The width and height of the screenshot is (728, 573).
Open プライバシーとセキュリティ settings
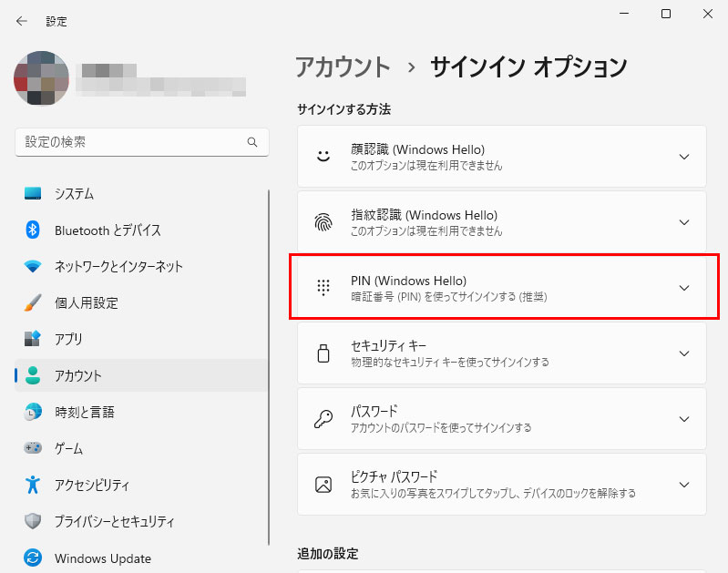point(141,521)
